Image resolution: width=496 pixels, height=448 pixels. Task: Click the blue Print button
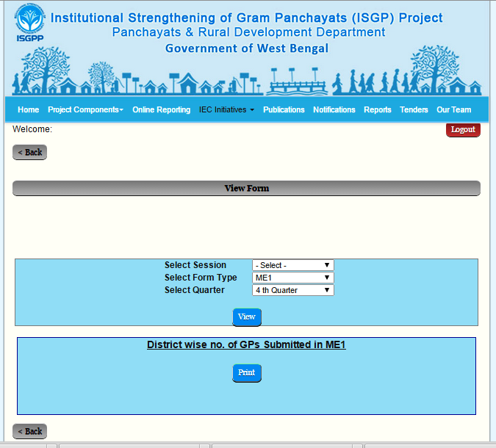[247, 373]
